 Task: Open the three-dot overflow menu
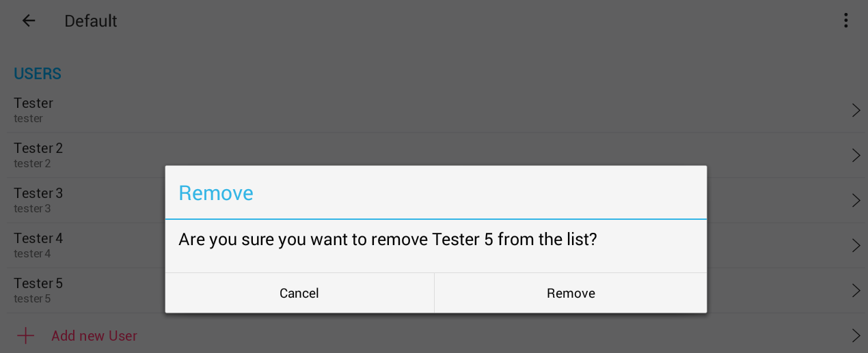[845, 21]
